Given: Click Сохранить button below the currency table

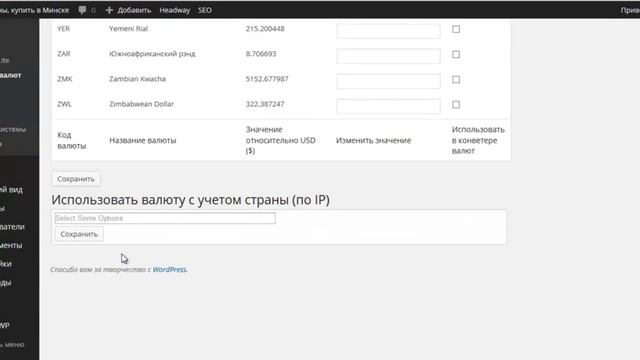Looking at the screenshot, I should coord(76,179).
